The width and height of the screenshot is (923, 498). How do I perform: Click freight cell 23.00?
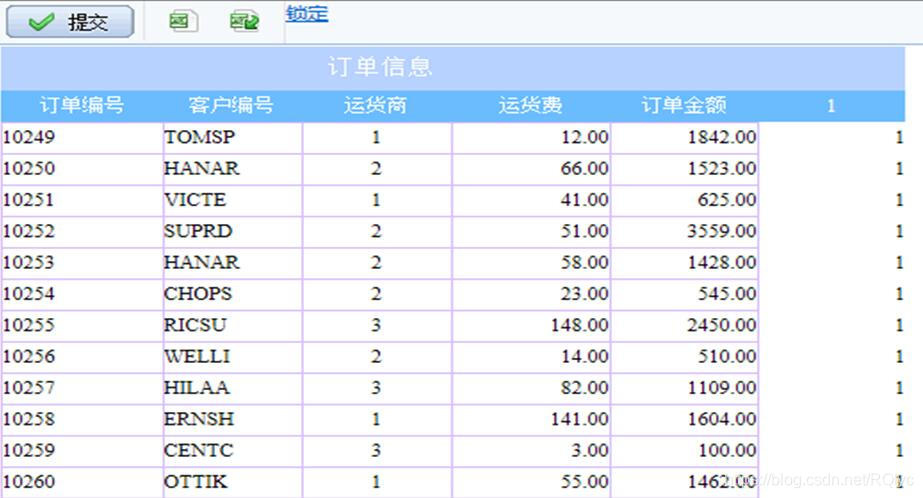tap(532, 294)
